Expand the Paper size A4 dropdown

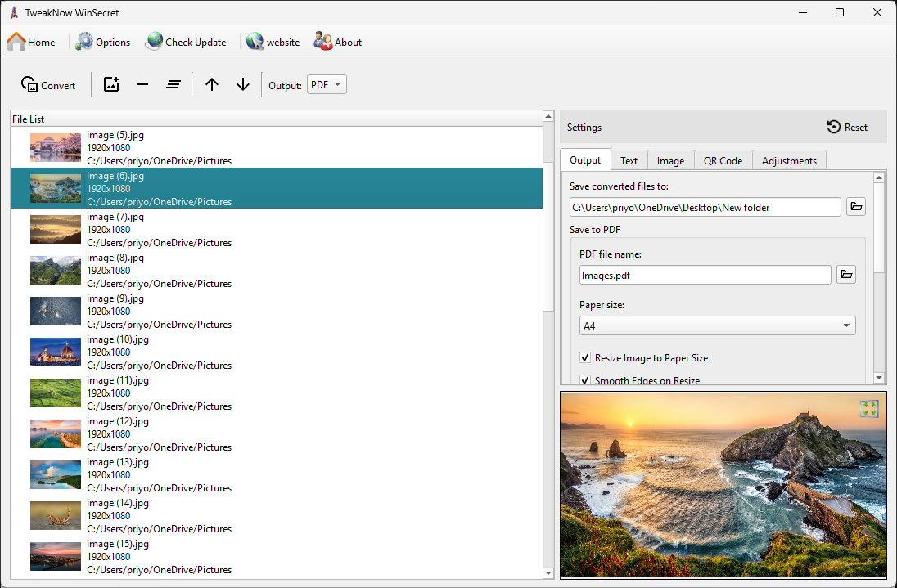[x=717, y=326]
